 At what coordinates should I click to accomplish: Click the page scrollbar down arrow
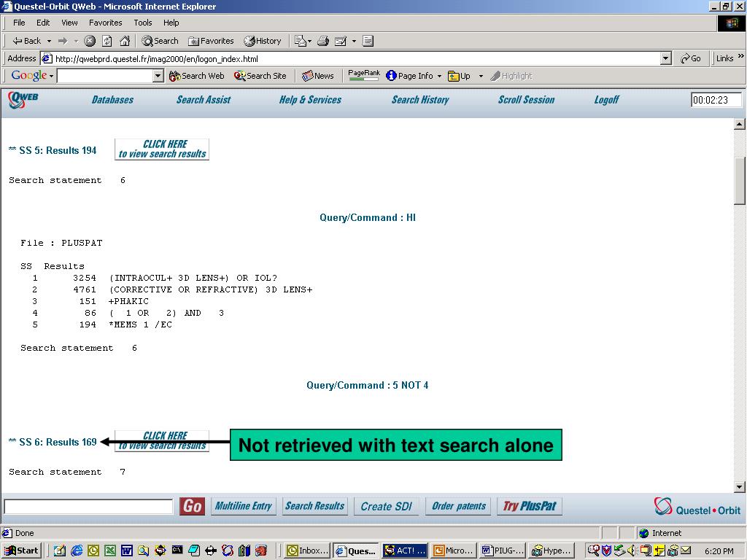[x=740, y=486]
